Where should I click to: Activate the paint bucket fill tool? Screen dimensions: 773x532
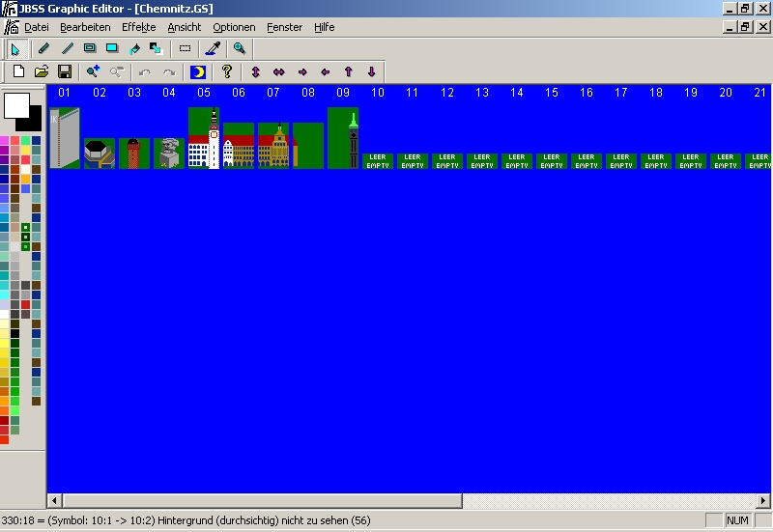(x=134, y=48)
